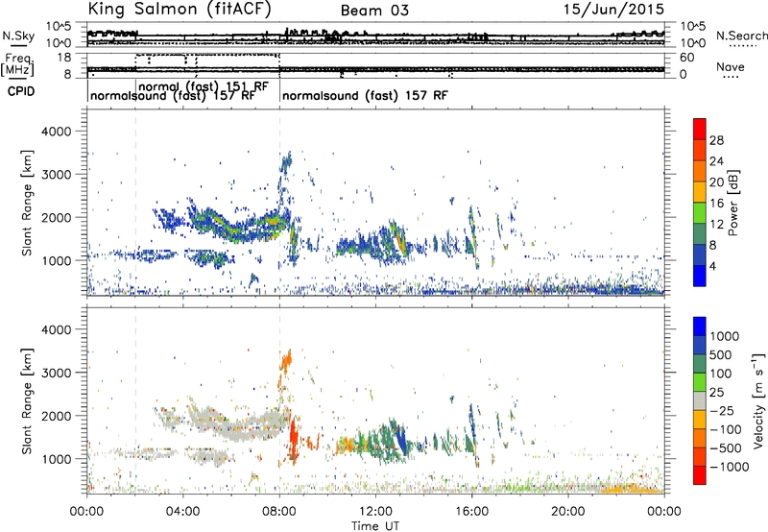Image resolution: width=768 pixels, height=532 pixels.
Task: Click the 'N.Search' legend label
Action: (x=741, y=36)
